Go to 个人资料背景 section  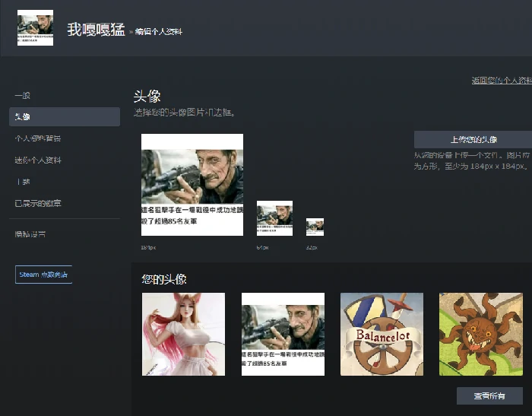coord(38,138)
